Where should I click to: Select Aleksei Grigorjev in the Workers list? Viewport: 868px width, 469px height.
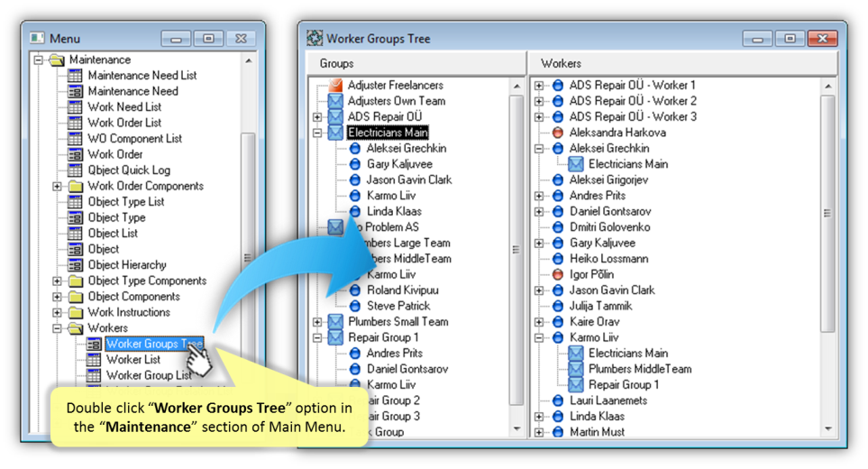(x=608, y=180)
